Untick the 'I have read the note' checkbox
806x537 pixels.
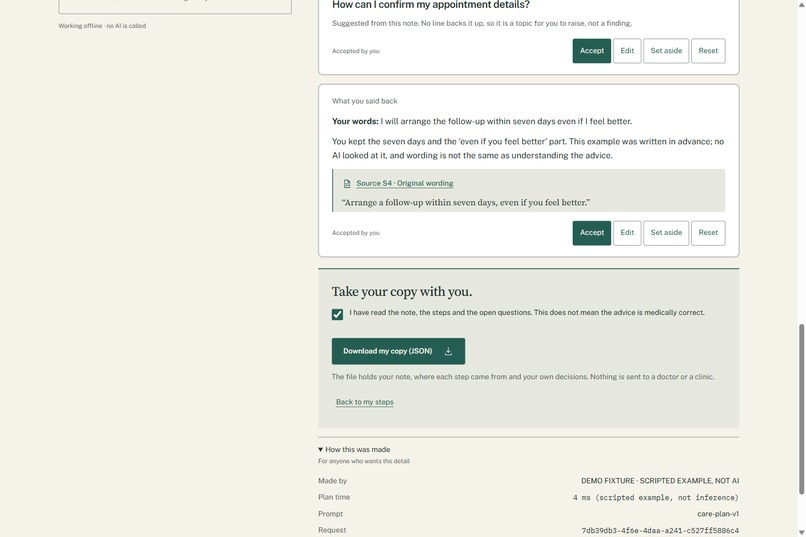(x=337, y=314)
